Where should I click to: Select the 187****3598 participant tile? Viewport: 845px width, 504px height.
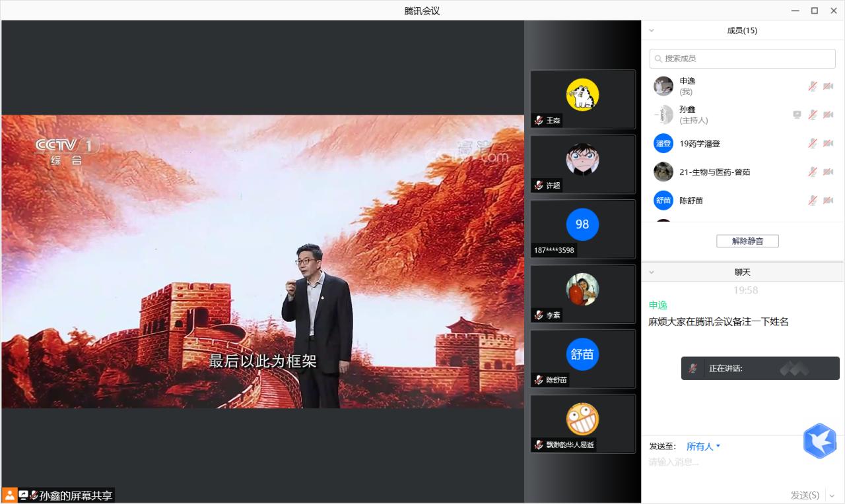(x=582, y=229)
